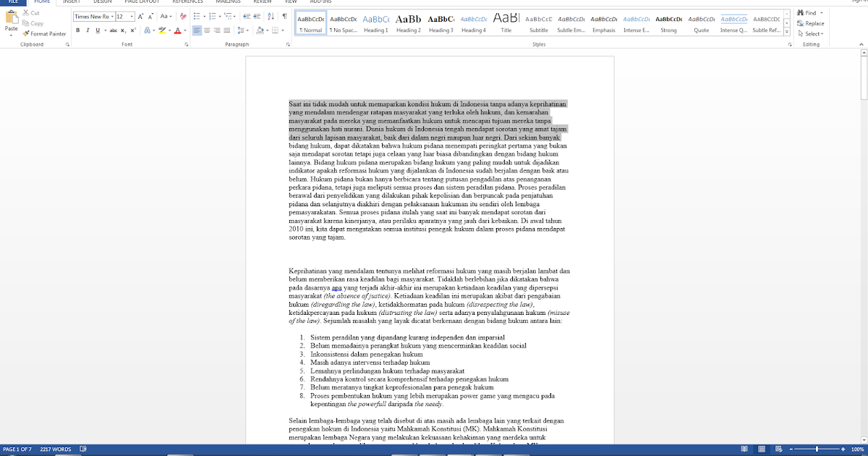Apply the Heading 1 style

click(x=375, y=23)
